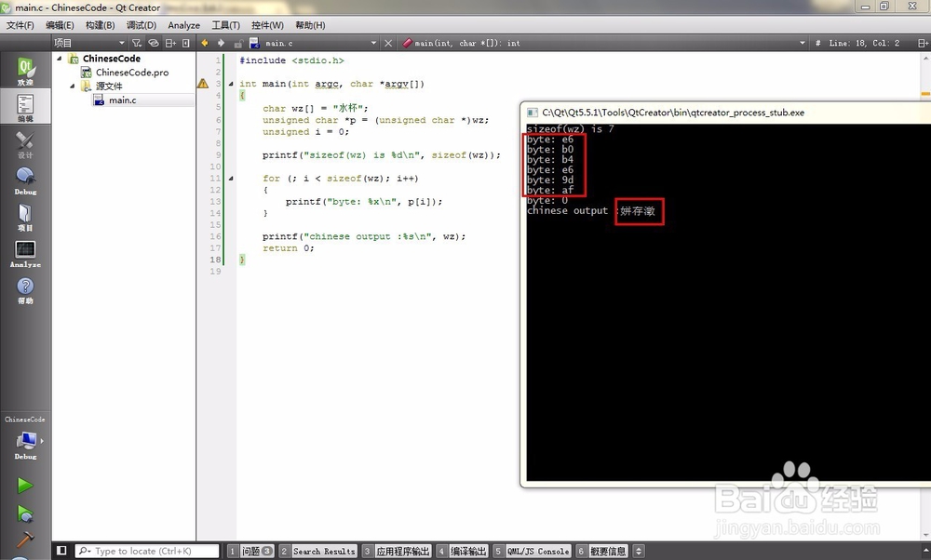Show the Search Results pane
This screenshot has width=931, height=560.
point(317,551)
